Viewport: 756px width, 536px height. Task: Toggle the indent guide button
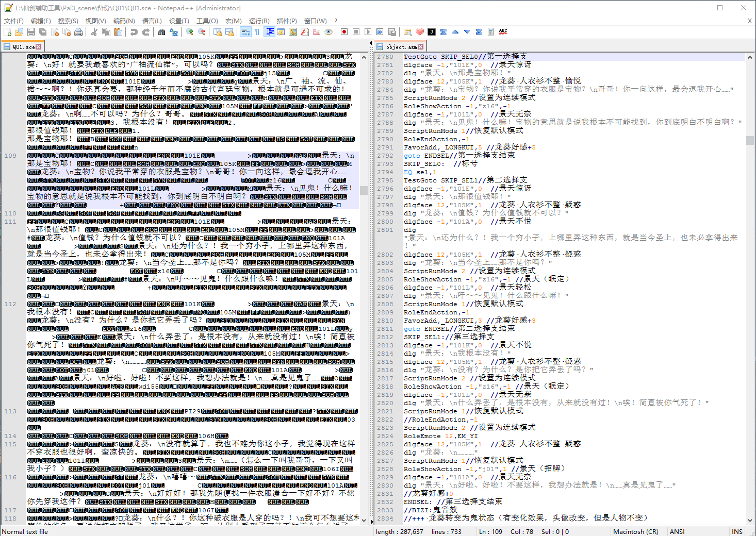click(269, 32)
